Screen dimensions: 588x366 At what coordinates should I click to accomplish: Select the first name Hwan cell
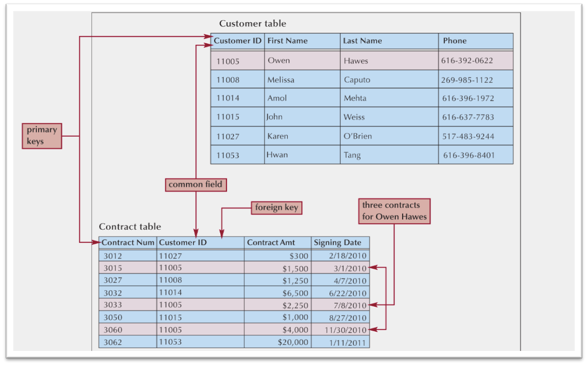pyautogui.click(x=302, y=155)
